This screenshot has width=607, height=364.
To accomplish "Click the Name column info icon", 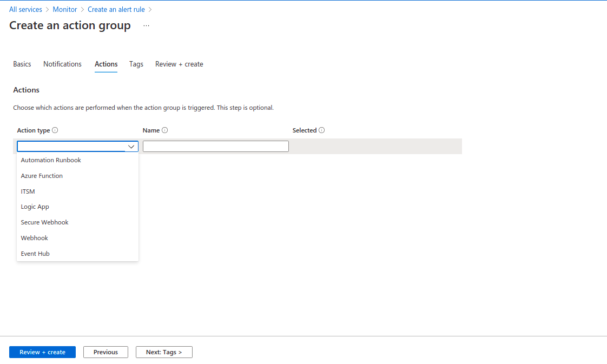I will click(165, 130).
